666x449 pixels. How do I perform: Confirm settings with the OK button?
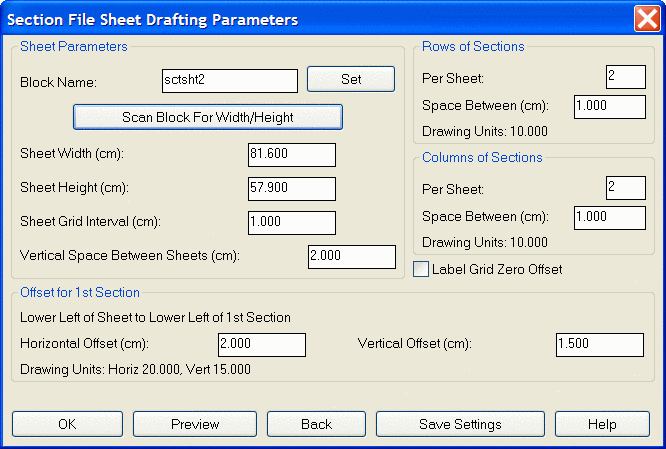68,424
